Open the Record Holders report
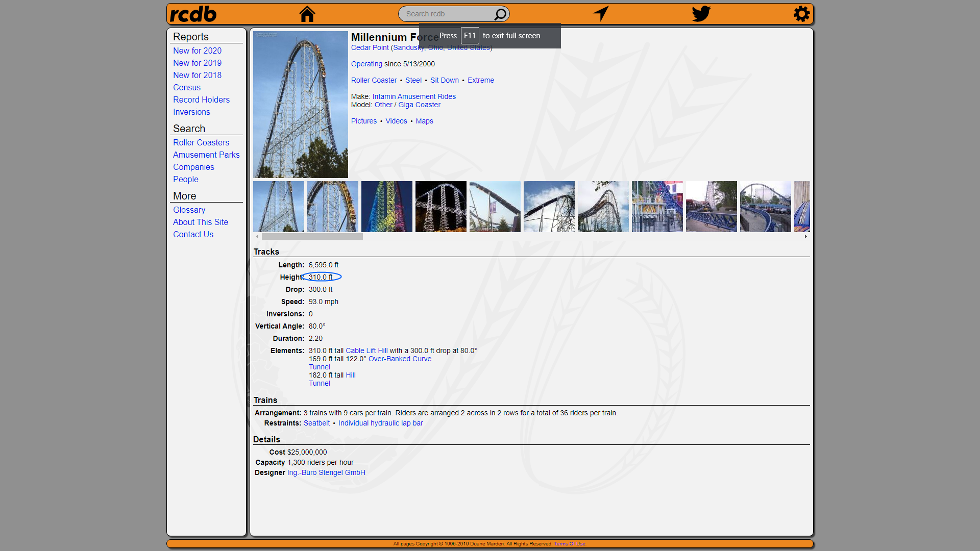980x551 pixels. [x=201, y=99]
